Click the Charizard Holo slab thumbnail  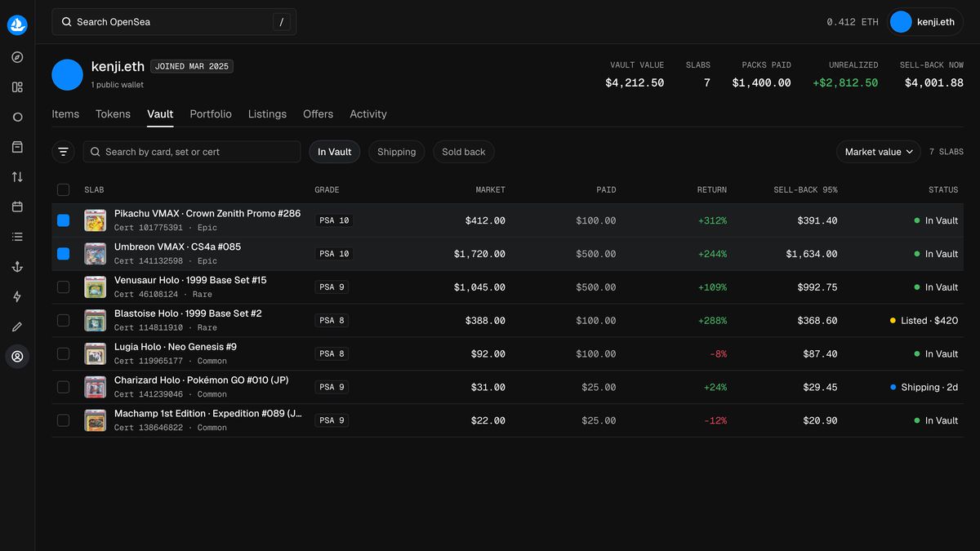pos(96,387)
